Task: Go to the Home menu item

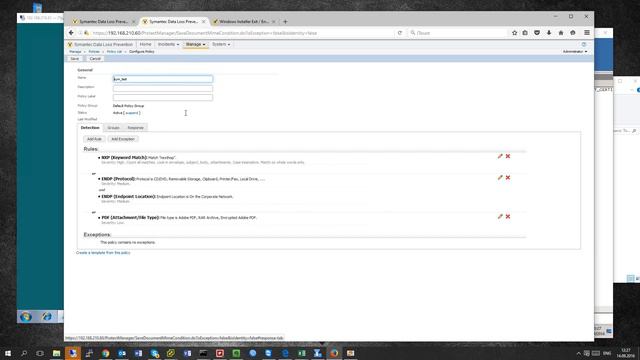Action: tap(145, 44)
